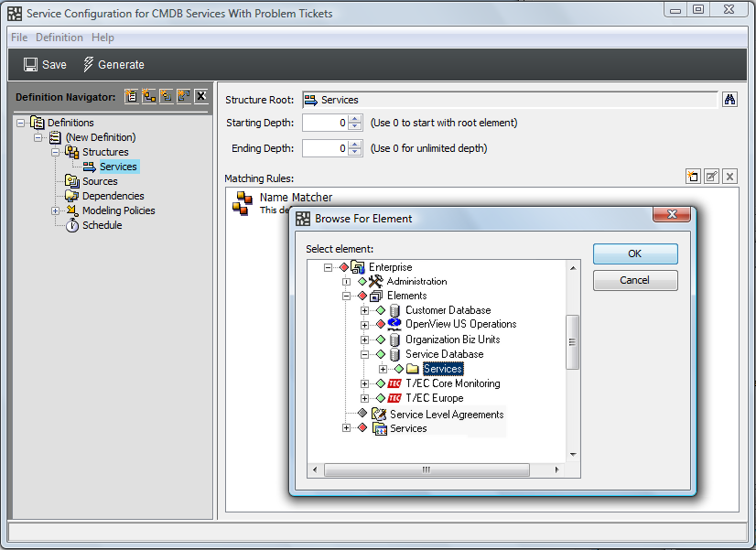
Task: Expand the Customer Database node
Action: click(x=364, y=310)
